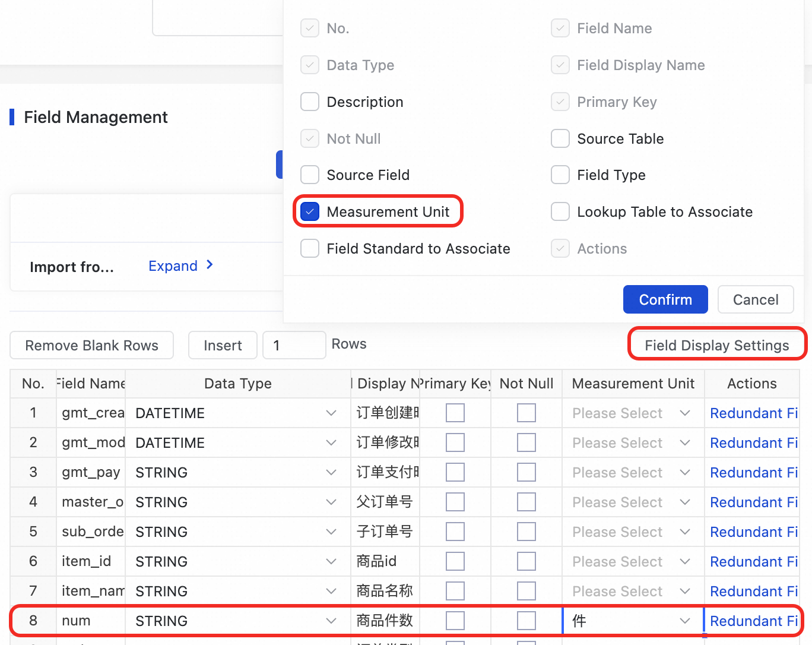Toggle Primary Key checkbox for gmt_create row

tap(455, 413)
